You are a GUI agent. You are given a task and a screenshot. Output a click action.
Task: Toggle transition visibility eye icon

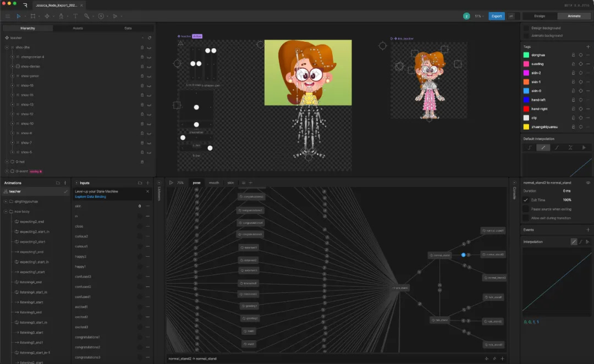[588, 183]
